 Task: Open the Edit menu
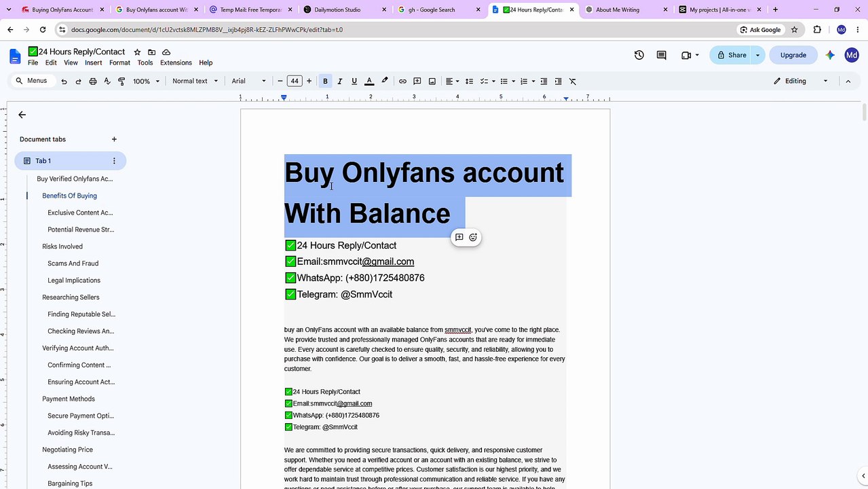point(51,62)
